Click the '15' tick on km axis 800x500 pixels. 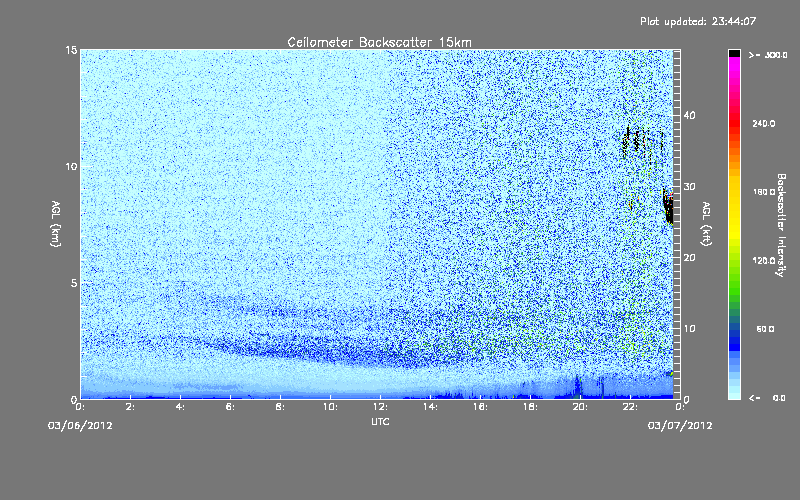[71, 50]
